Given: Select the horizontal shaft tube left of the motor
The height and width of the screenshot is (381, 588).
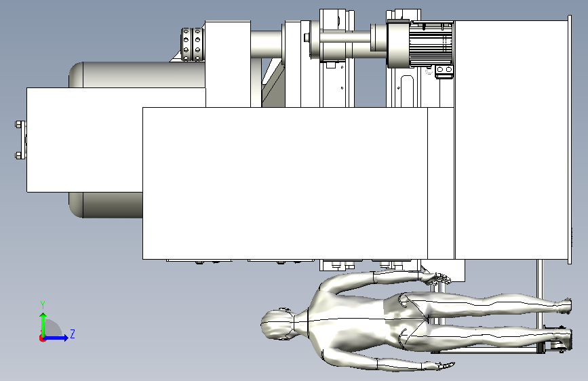Looking at the screenshot, I should [345, 37].
